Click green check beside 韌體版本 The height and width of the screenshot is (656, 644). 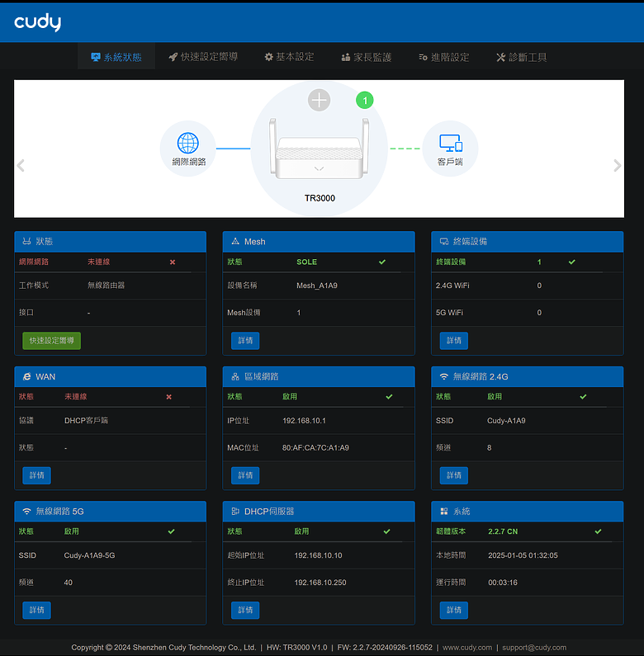point(598,531)
